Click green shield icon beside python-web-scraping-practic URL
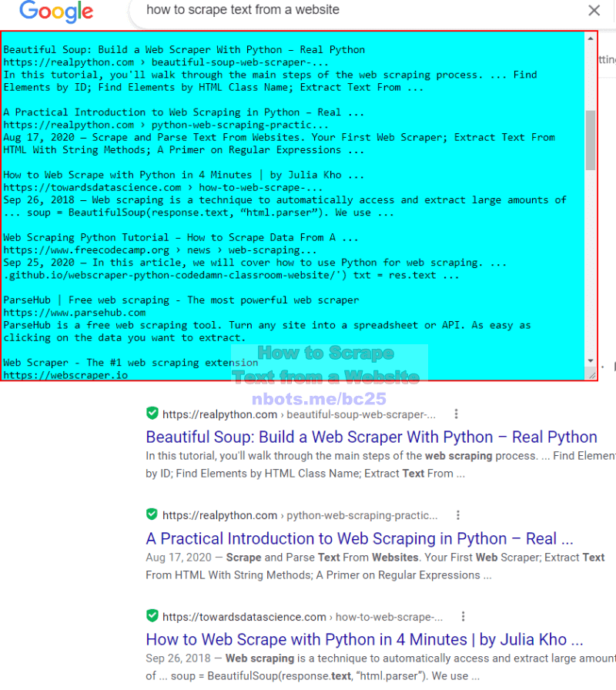 [x=152, y=514]
